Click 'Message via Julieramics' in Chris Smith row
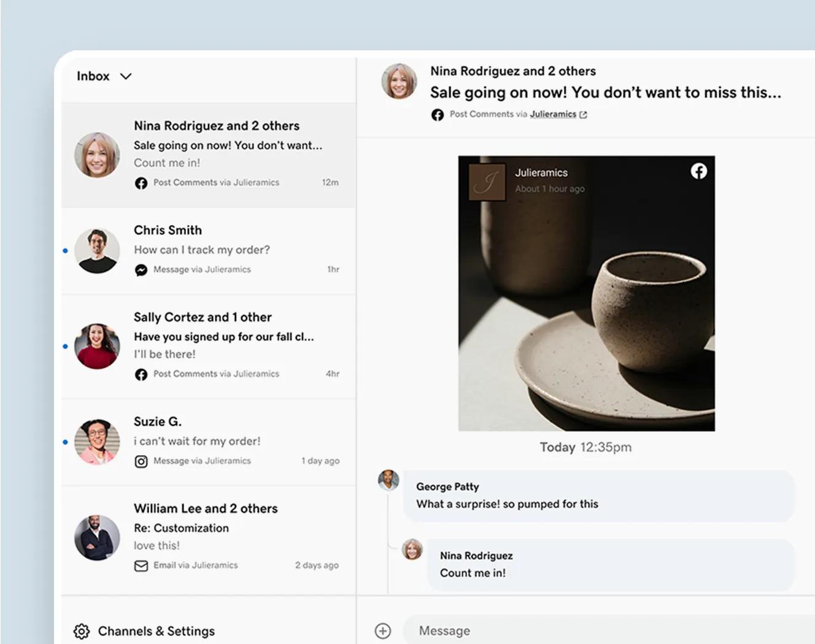 click(202, 269)
